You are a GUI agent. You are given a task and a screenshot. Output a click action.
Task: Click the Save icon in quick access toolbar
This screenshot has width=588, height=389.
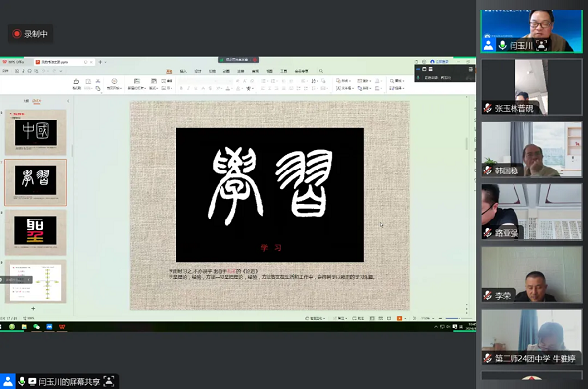pos(17,71)
